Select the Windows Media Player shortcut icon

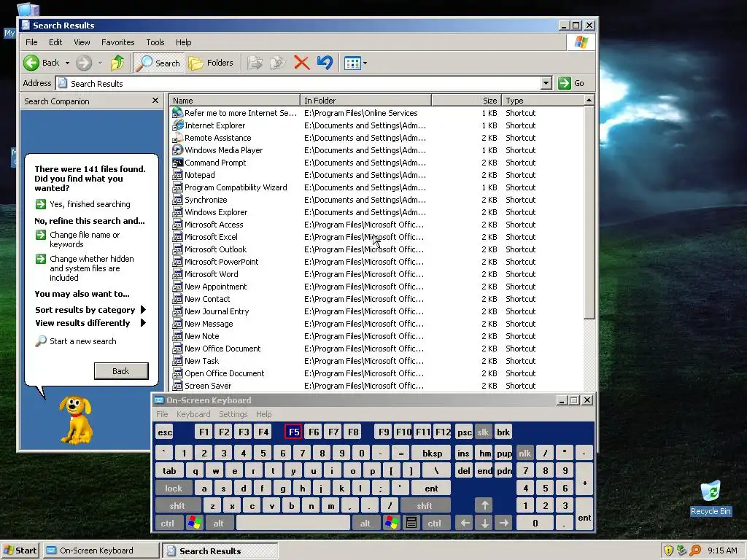pyautogui.click(x=177, y=150)
